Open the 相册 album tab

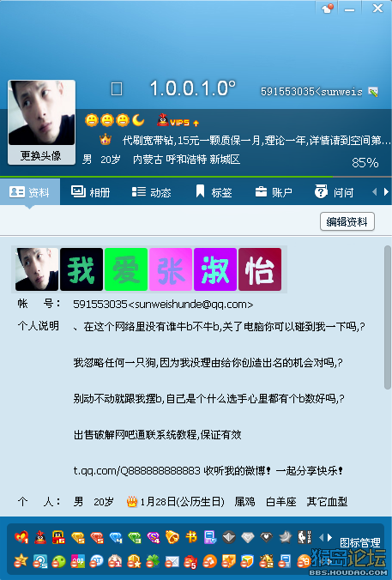coord(90,192)
